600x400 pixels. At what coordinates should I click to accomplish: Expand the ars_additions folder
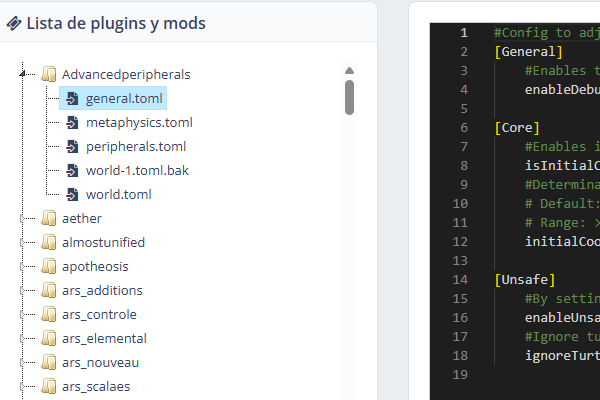point(22,290)
